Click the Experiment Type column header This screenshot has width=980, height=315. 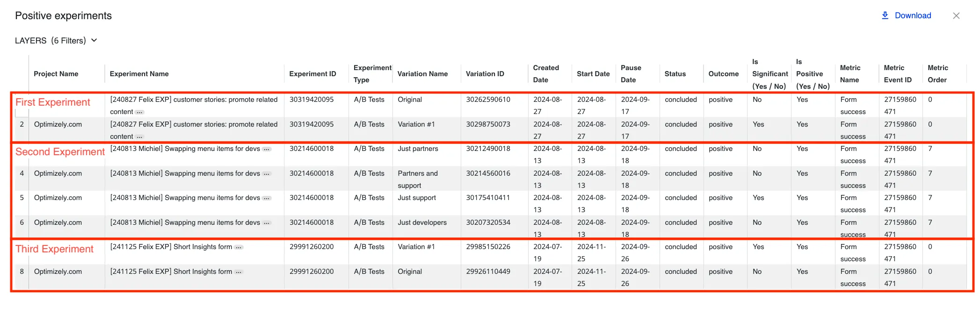point(372,74)
